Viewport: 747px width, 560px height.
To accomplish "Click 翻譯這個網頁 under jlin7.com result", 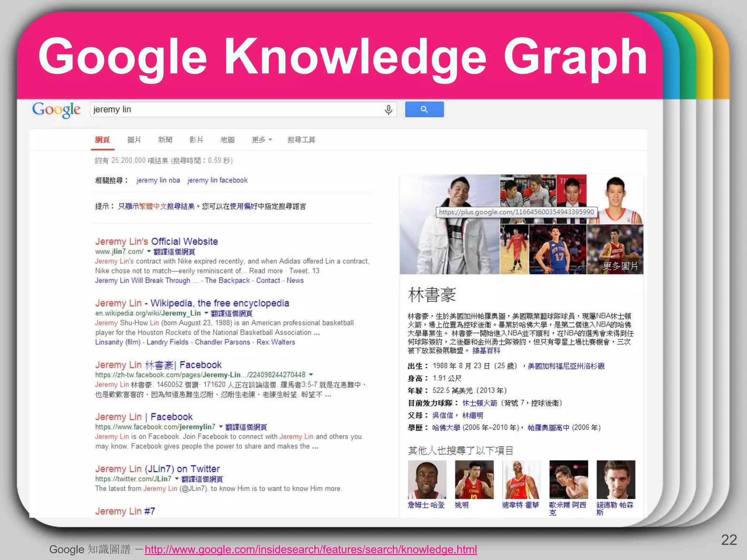I will (x=174, y=252).
